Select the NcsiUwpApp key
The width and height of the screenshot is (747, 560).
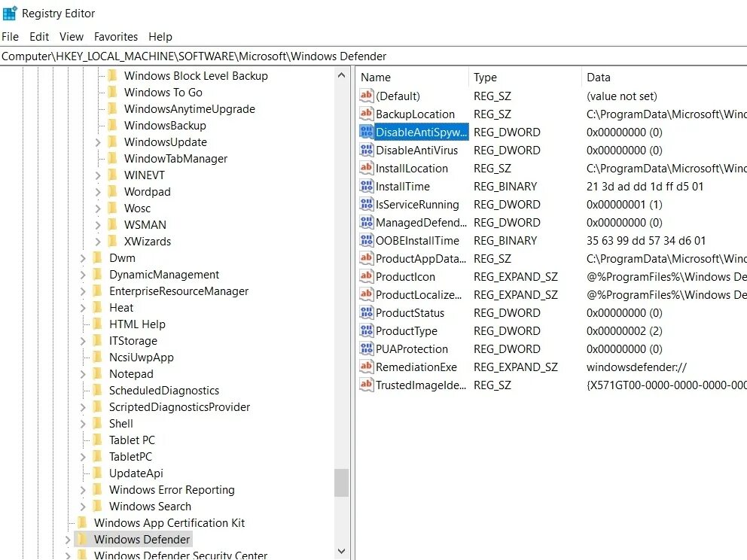coord(141,357)
